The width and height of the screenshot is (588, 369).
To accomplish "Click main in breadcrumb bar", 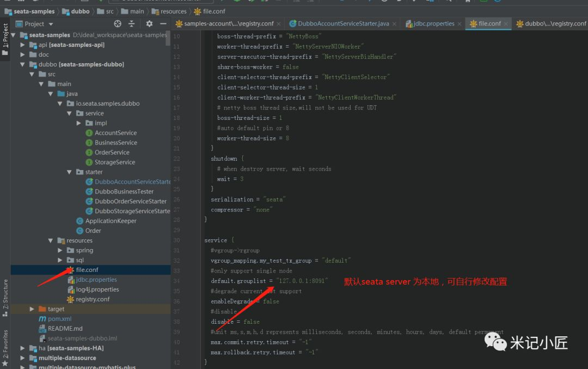I will 133,11.
